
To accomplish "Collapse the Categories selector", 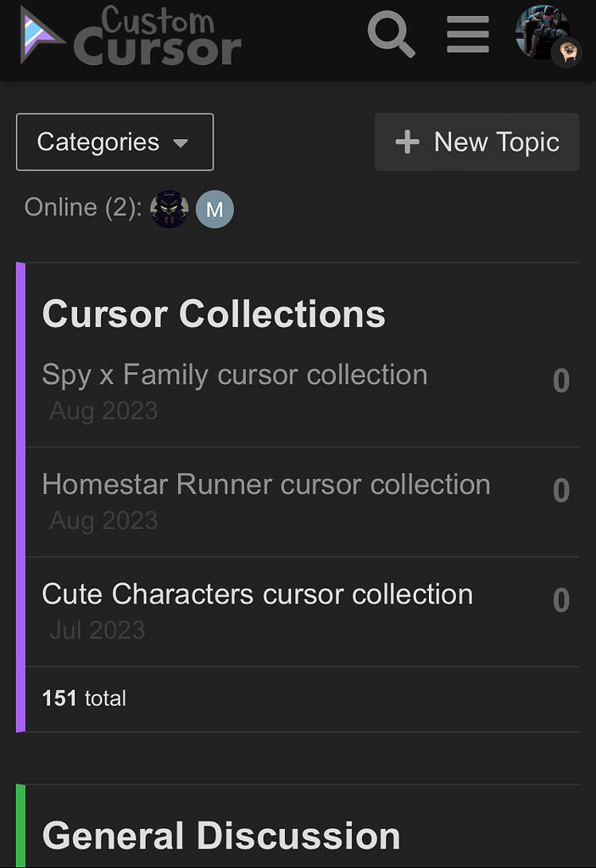I will (x=114, y=142).
